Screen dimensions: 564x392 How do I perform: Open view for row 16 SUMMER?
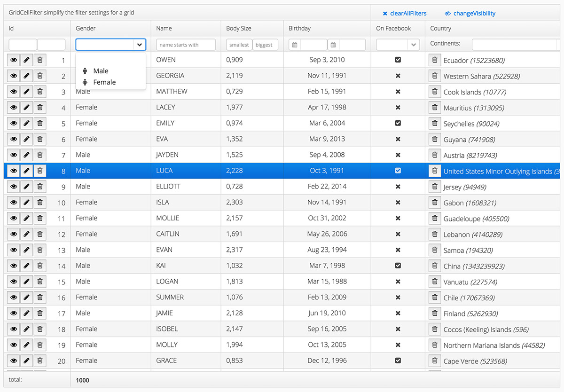pyautogui.click(x=14, y=298)
